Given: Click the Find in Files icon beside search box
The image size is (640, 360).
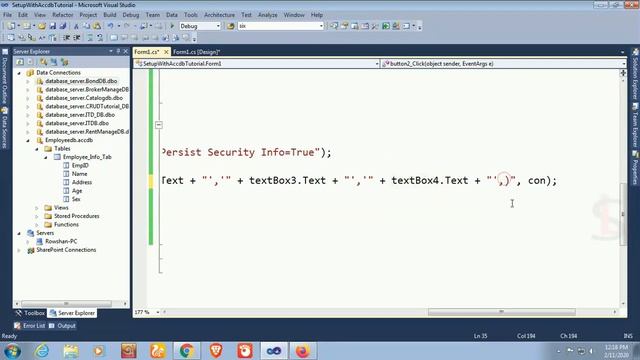Looking at the screenshot, I should pyautogui.click(x=231, y=26).
